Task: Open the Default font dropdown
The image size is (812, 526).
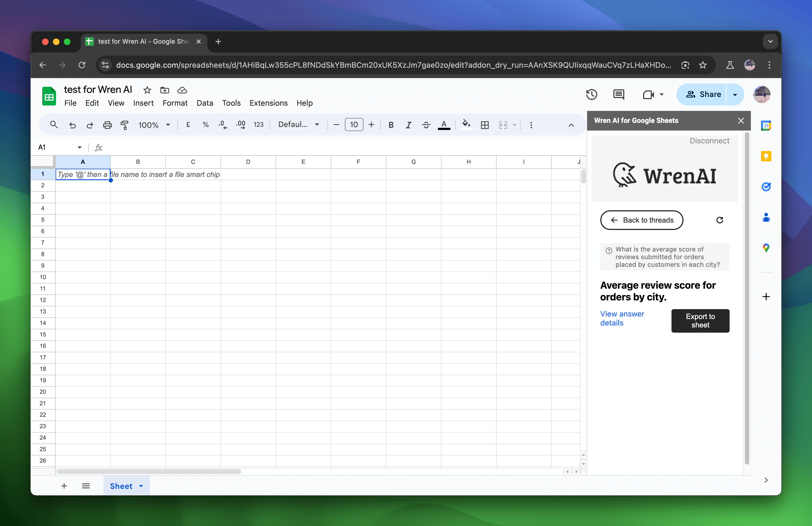Action: (x=298, y=125)
